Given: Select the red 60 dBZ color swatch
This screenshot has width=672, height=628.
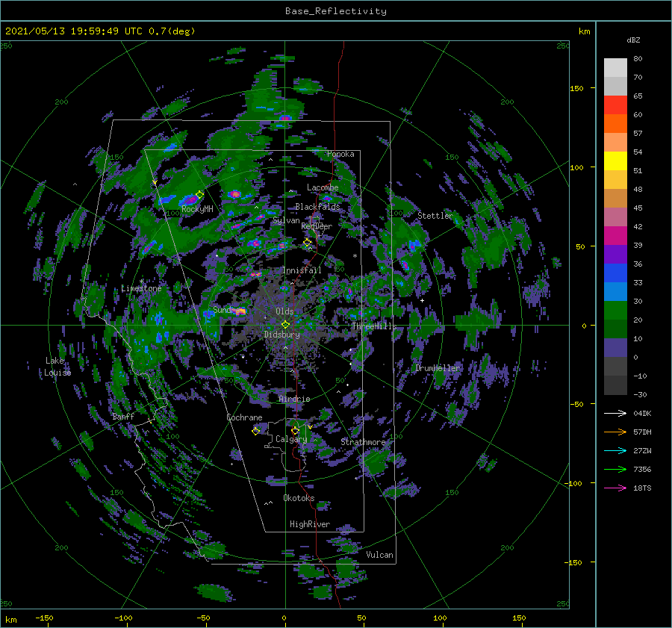Looking at the screenshot, I should tap(615, 105).
